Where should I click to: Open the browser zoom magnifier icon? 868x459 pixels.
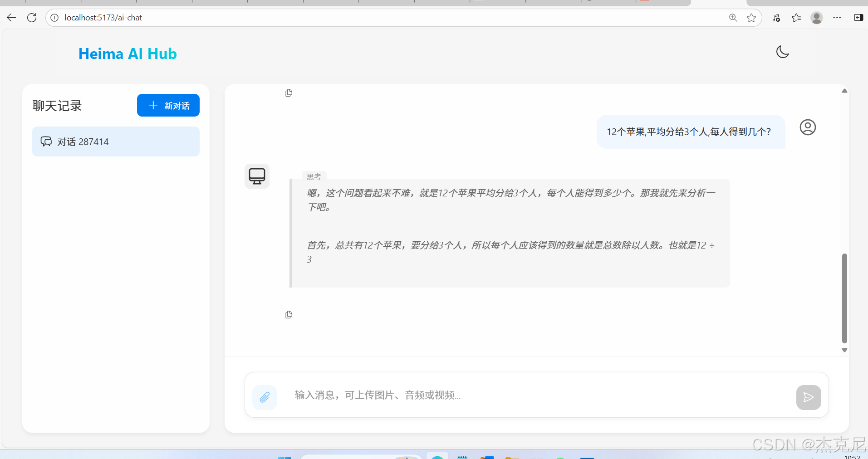(733, 18)
